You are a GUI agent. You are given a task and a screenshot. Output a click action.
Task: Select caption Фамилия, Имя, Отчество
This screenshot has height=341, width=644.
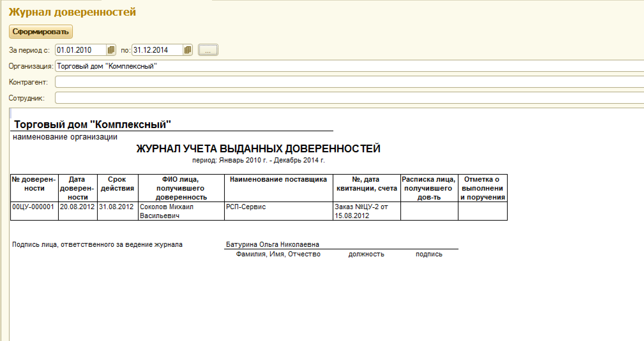(x=278, y=254)
